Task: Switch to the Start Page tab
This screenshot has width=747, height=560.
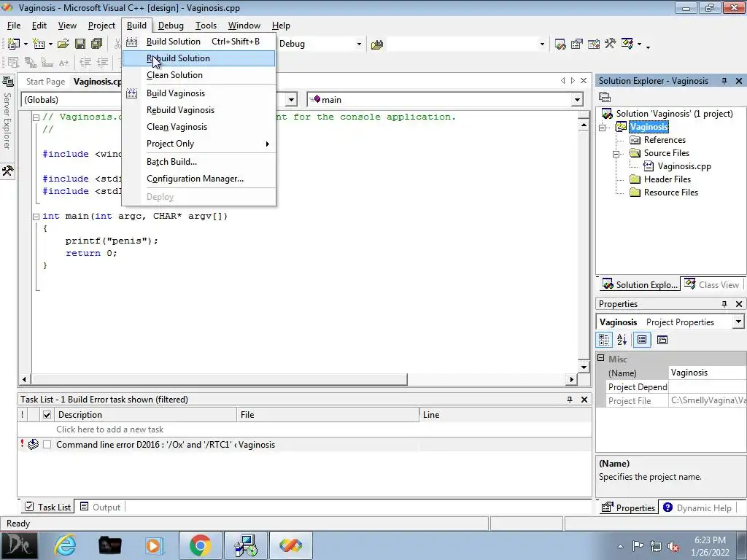Action: pyautogui.click(x=45, y=82)
